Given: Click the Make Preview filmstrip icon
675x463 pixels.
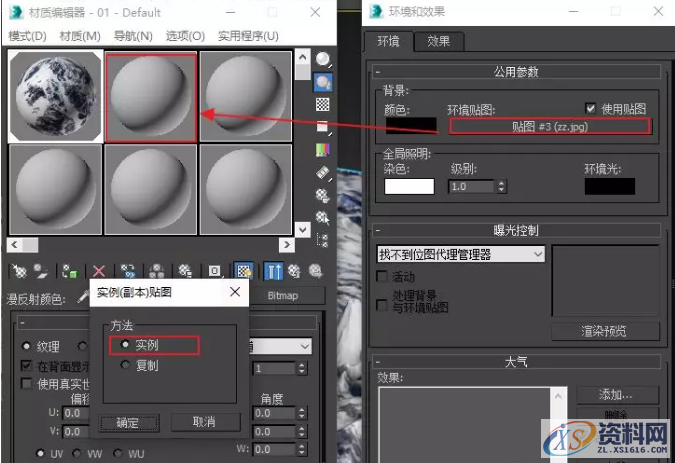Looking at the screenshot, I should [x=323, y=173].
